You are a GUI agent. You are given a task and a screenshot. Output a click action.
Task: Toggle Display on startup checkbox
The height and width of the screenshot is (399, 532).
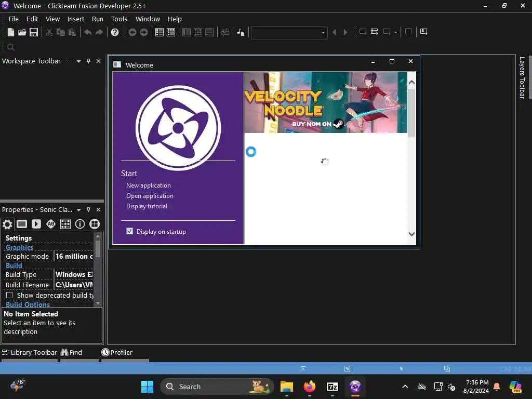click(129, 231)
